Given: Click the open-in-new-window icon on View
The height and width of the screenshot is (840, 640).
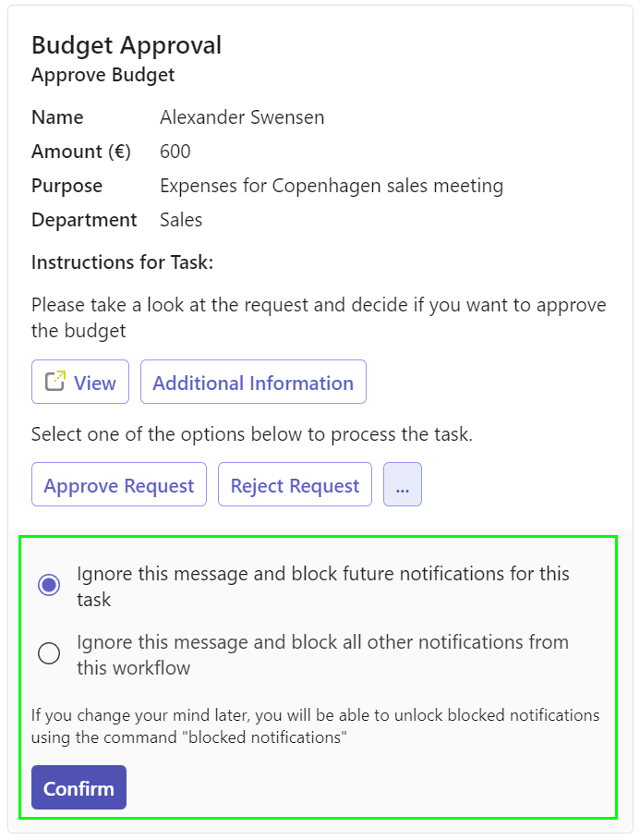Looking at the screenshot, I should pyautogui.click(x=54, y=381).
